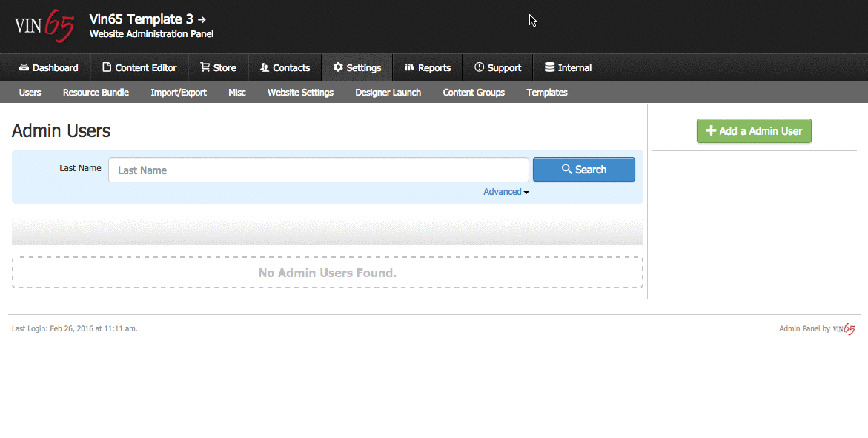The height and width of the screenshot is (438, 868).
Task: Open the Internal section
Action: (568, 67)
